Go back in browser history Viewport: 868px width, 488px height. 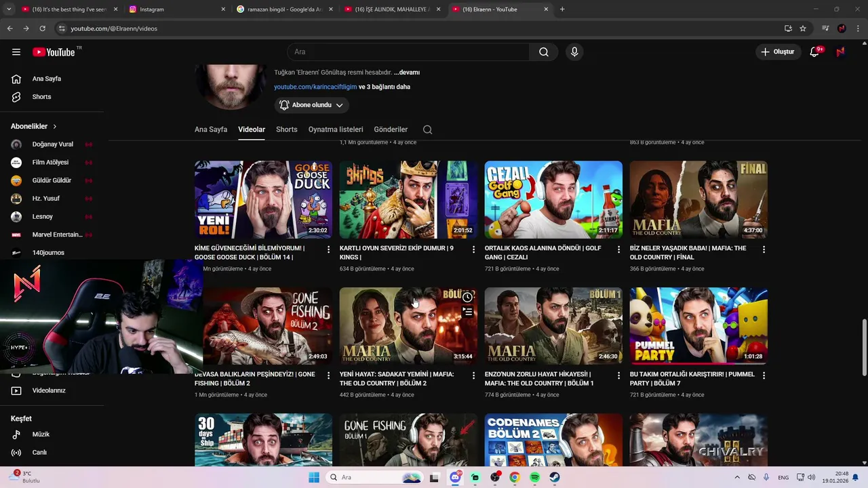pos(9,28)
